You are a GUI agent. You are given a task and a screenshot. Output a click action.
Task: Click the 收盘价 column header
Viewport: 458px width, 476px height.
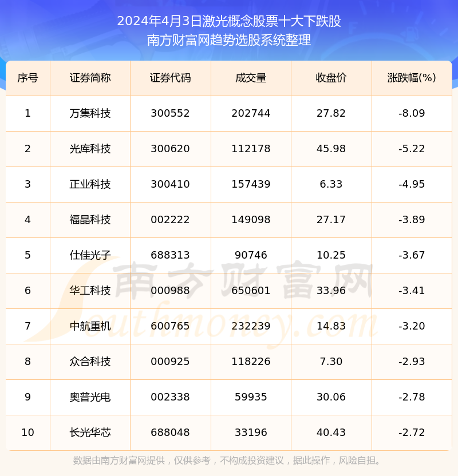click(x=331, y=78)
